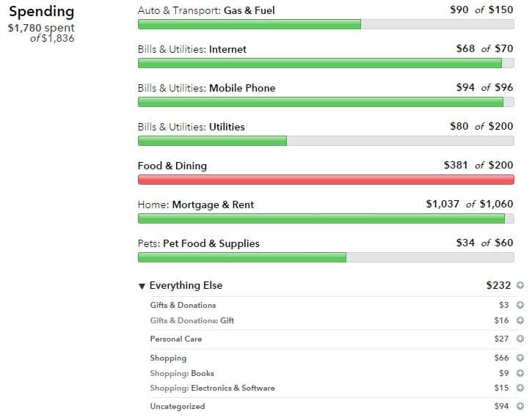Select the Personal Care row label

point(176,339)
